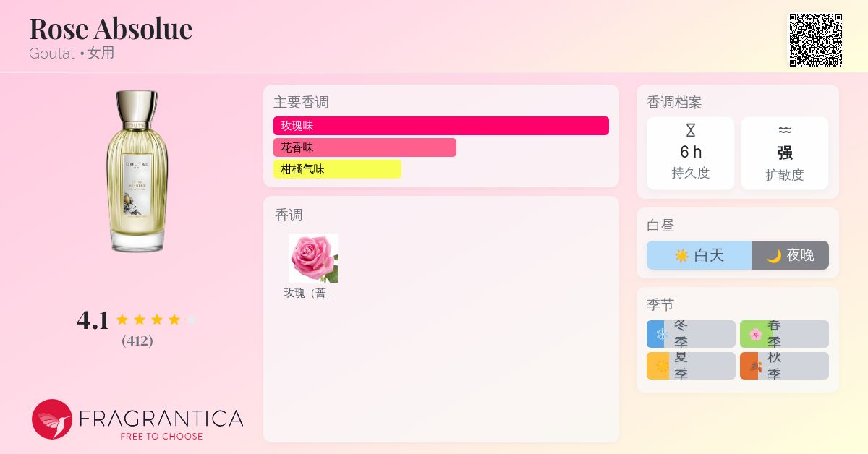Click the star rating row
Screen dimensions: 868x454
(x=156, y=320)
